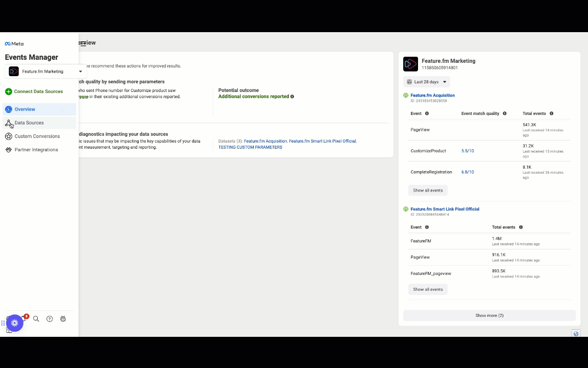
Task: Click the green signal icon beside Feature.fm Acquisition
Action: (x=406, y=96)
